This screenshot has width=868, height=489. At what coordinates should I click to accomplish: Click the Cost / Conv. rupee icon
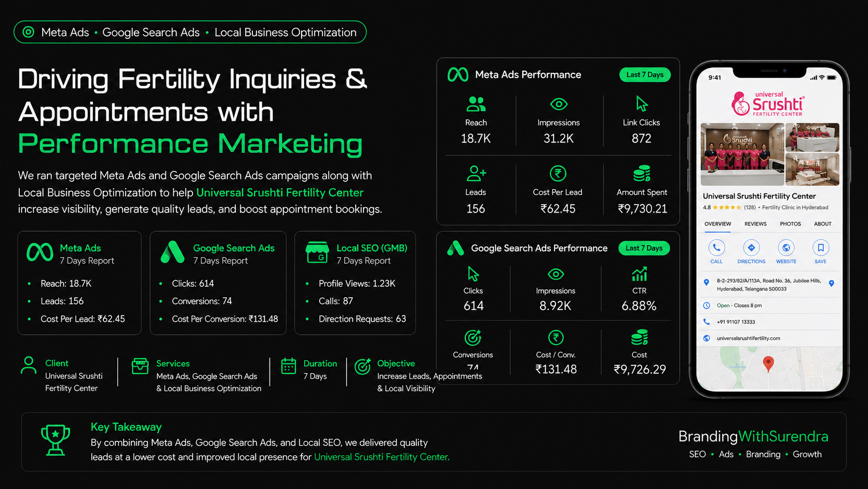click(x=556, y=338)
